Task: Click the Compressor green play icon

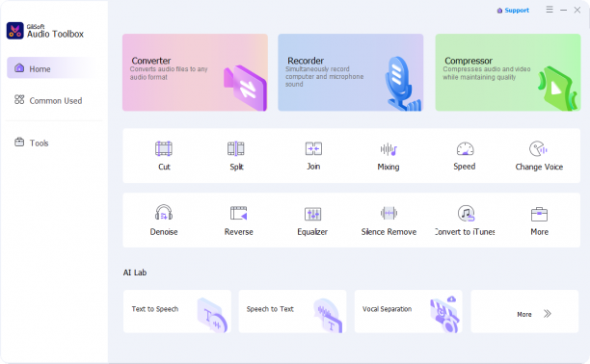Action: 557,89
